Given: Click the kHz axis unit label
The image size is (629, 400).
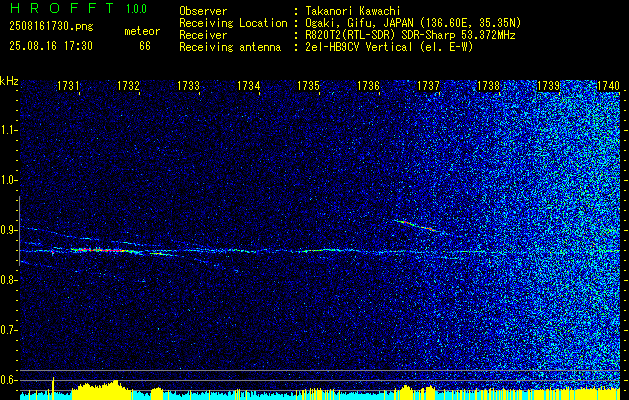Looking at the screenshot, I should click(x=10, y=81).
